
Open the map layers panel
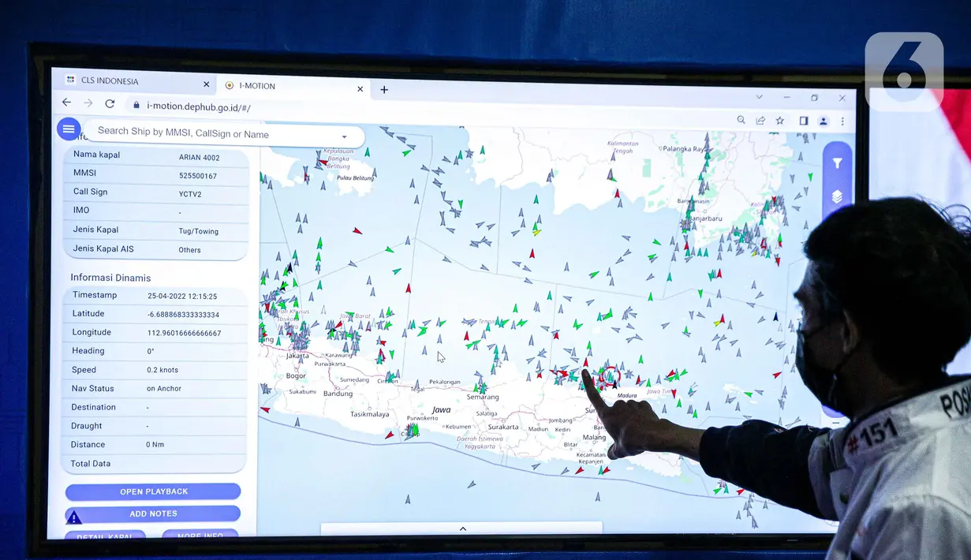click(837, 196)
